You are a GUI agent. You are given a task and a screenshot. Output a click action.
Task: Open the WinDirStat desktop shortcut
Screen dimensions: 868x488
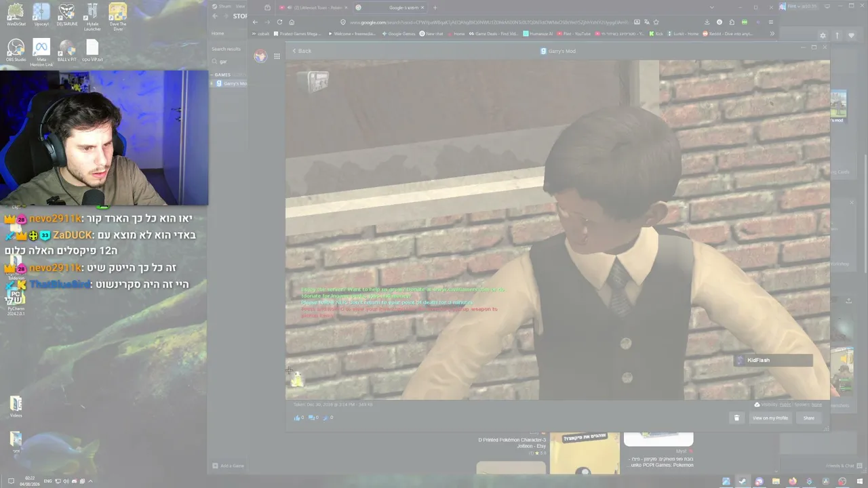click(x=16, y=14)
